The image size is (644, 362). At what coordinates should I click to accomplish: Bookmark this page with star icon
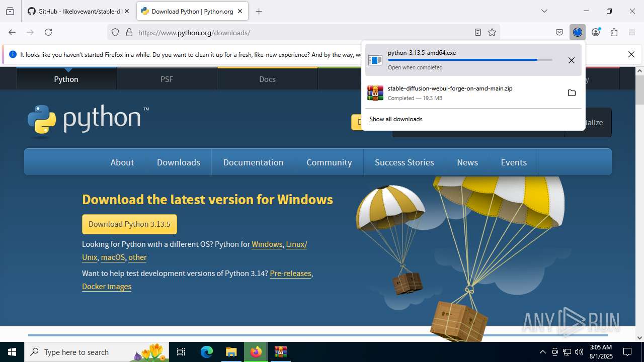[492, 32]
